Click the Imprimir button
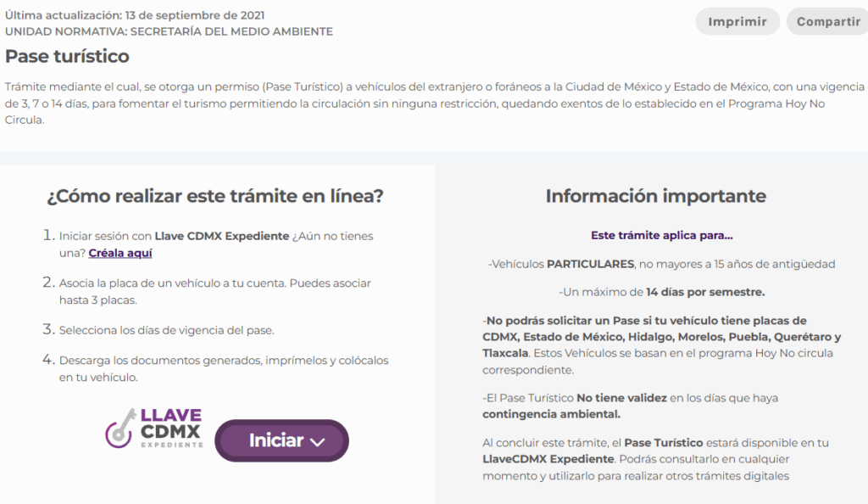Image resolution: width=868 pixels, height=504 pixels. [737, 21]
